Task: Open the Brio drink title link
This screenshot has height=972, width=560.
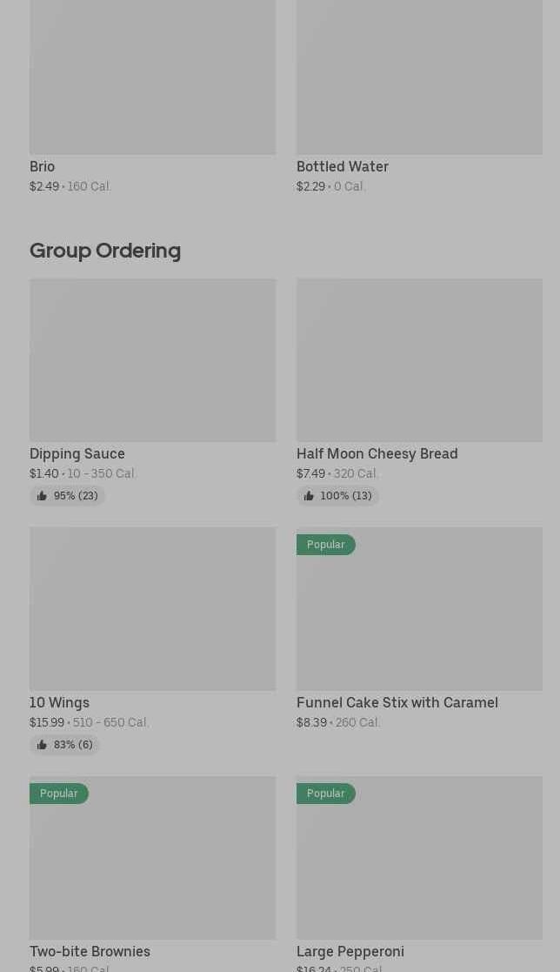Action: click(42, 167)
